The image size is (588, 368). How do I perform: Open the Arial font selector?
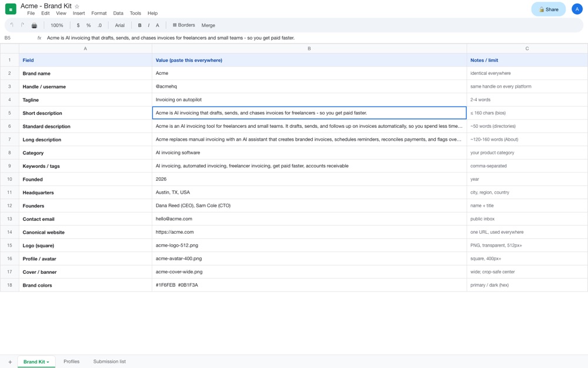119,25
